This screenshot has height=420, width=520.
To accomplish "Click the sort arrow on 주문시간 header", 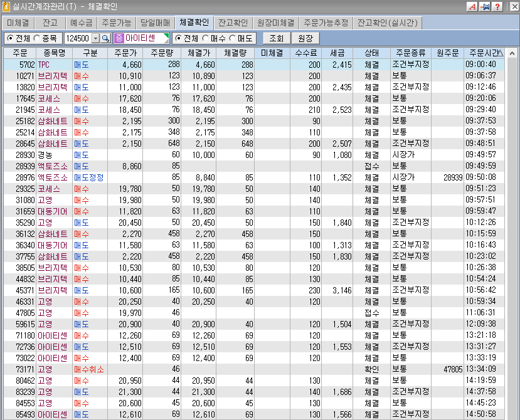I will [501, 53].
